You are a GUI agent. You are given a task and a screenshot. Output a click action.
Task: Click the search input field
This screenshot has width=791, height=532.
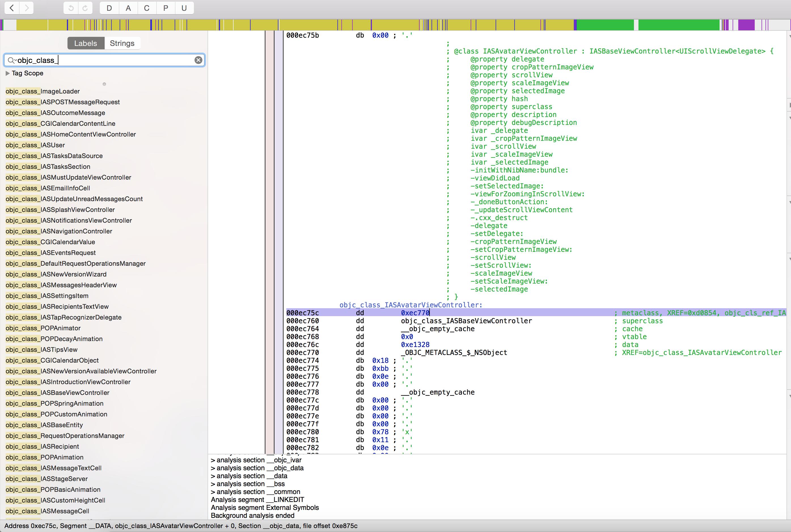(x=105, y=60)
